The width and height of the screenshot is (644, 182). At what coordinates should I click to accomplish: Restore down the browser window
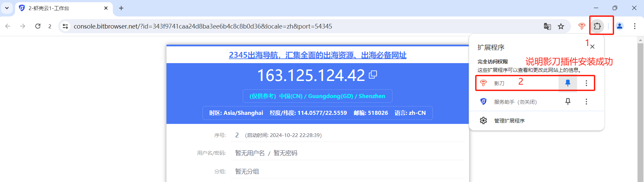coord(615,8)
